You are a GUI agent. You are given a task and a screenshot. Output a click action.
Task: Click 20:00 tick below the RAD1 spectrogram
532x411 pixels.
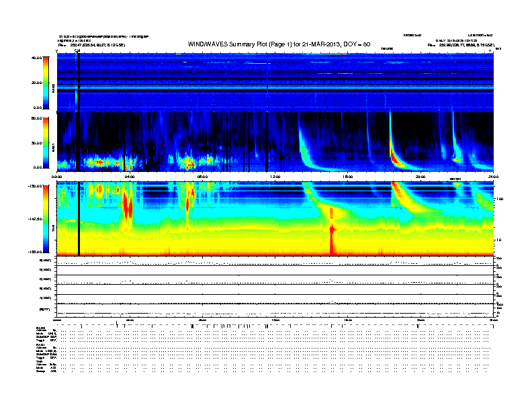(x=420, y=177)
